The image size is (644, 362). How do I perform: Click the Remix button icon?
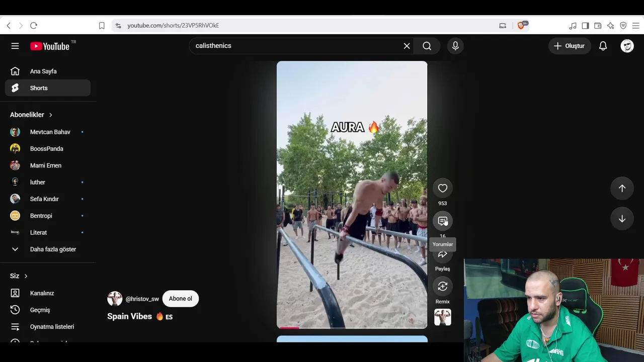pyautogui.click(x=443, y=286)
